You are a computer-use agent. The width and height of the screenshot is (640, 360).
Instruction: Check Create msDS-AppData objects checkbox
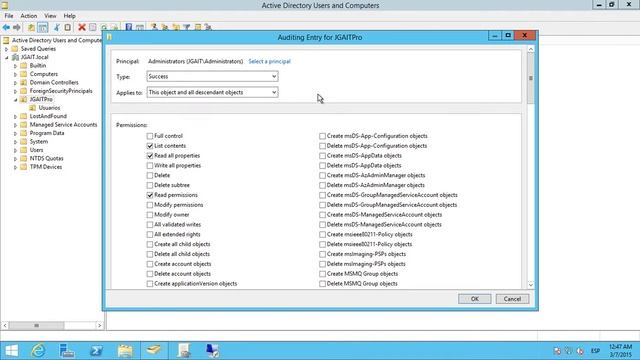point(322,156)
